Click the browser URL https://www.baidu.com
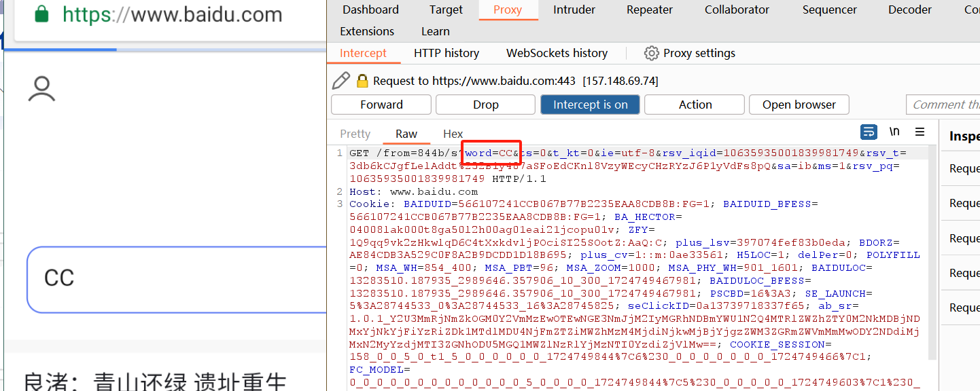 point(172,14)
